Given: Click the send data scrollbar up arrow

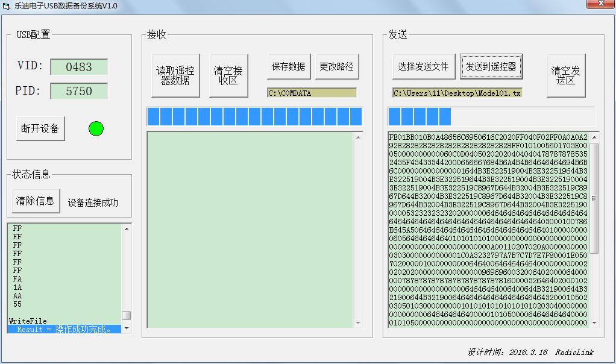Looking at the screenshot, I should pyautogui.click(x=594, y=137).
